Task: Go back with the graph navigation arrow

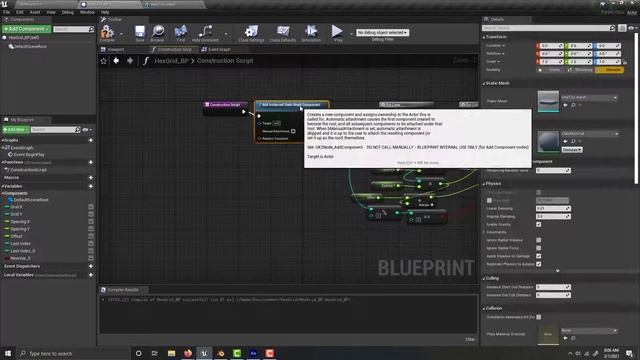Action: click(x=116, y=60)
